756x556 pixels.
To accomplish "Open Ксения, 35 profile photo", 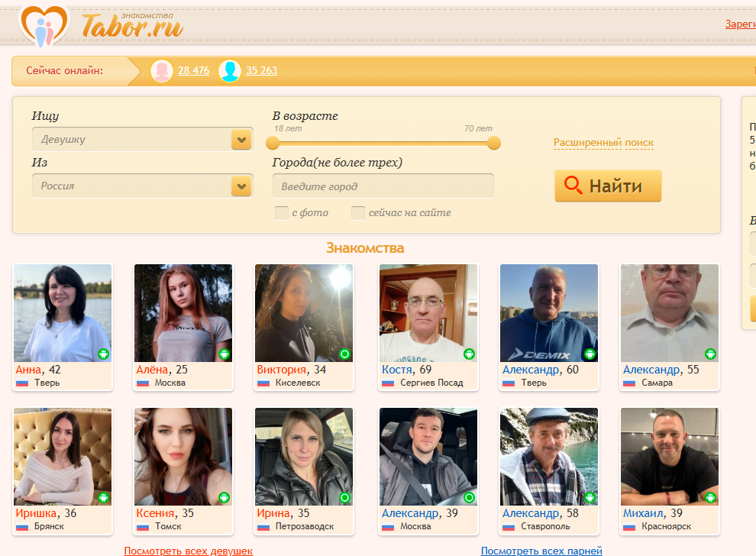I will (183, 457).
